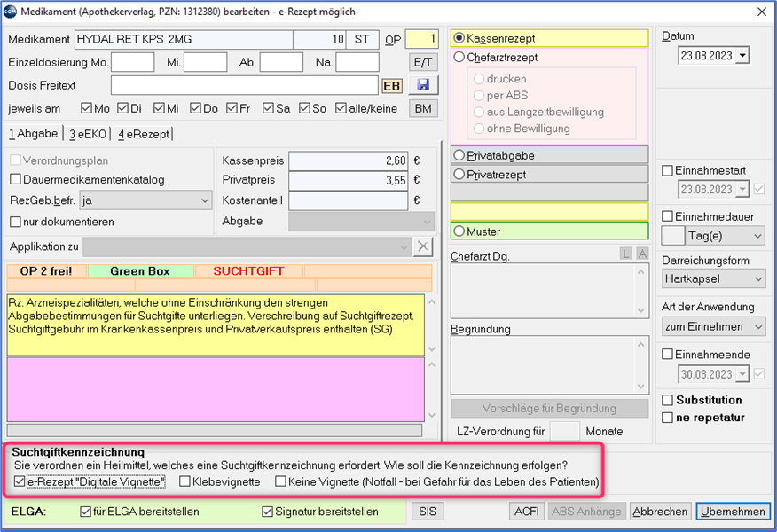The width and height of the screenshot is (777, 532).
Task: Enable the Einnahmeende checkbox
Action: [668, 354]
